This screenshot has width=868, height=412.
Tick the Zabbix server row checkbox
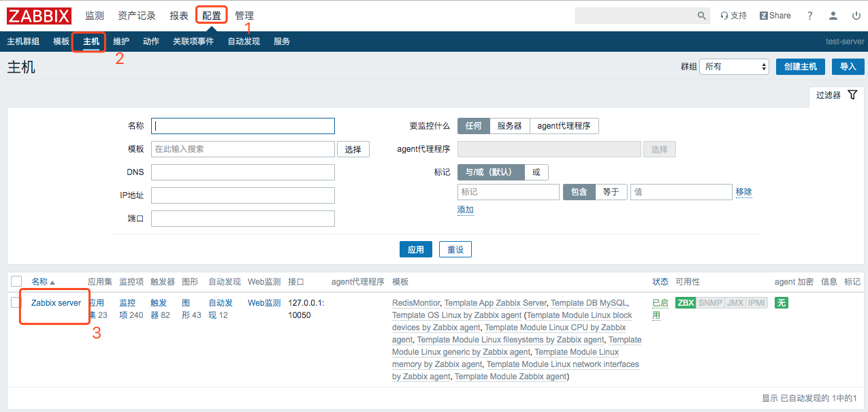(x=16, y=302)
